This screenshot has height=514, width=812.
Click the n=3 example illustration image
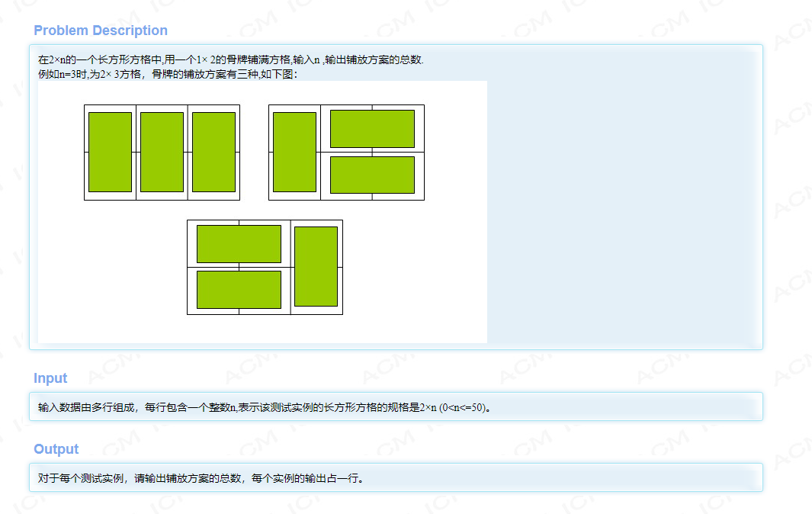coord(263,210)
